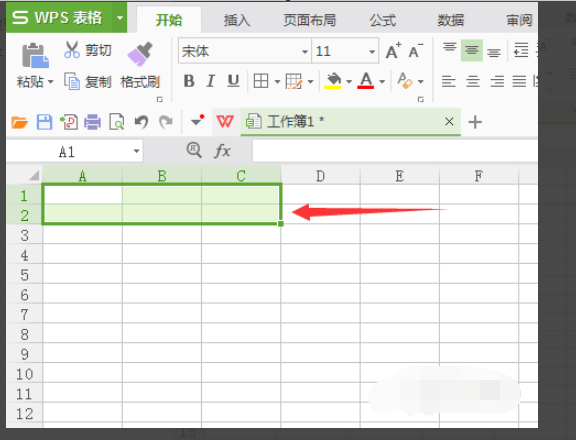Screen dimensions: 576x440
Task: Decrease font size with A- icon
Action: pyautogui.click(x=416, y=51)
